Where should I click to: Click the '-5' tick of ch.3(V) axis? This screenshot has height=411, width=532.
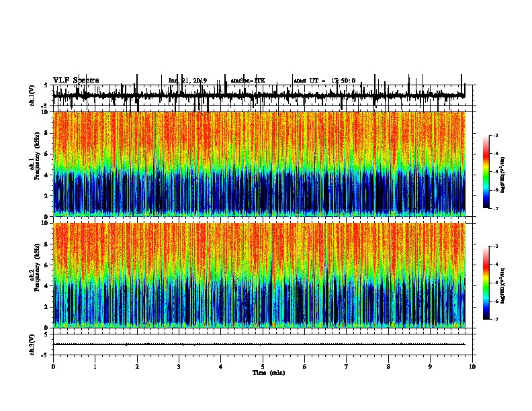(x=45, y=355)
